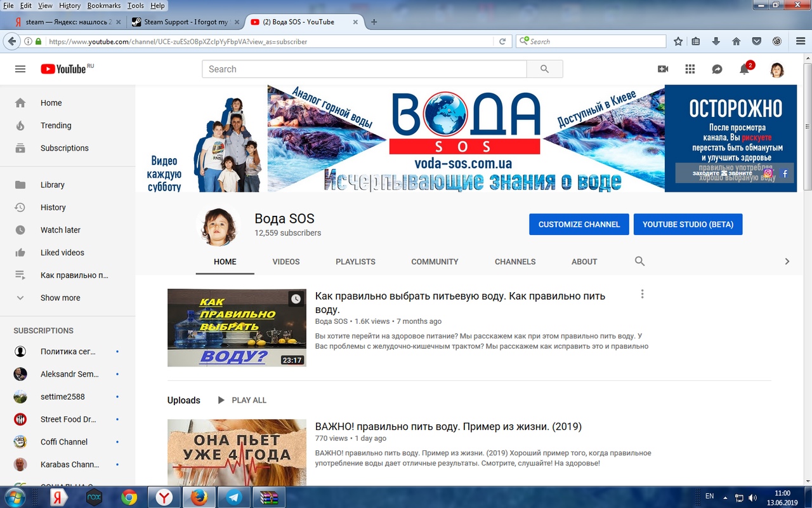Open the channel PLAYLISTS tab
Screen dimensions: 812x508
tap(355, 262)
